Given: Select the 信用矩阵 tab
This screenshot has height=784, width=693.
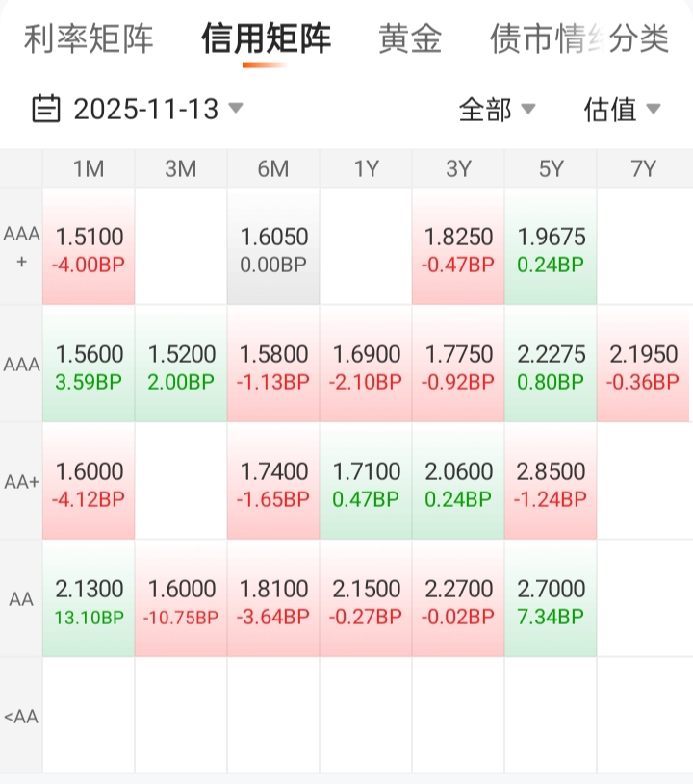Looking at the screenshot, I should (x=266, y=39).
